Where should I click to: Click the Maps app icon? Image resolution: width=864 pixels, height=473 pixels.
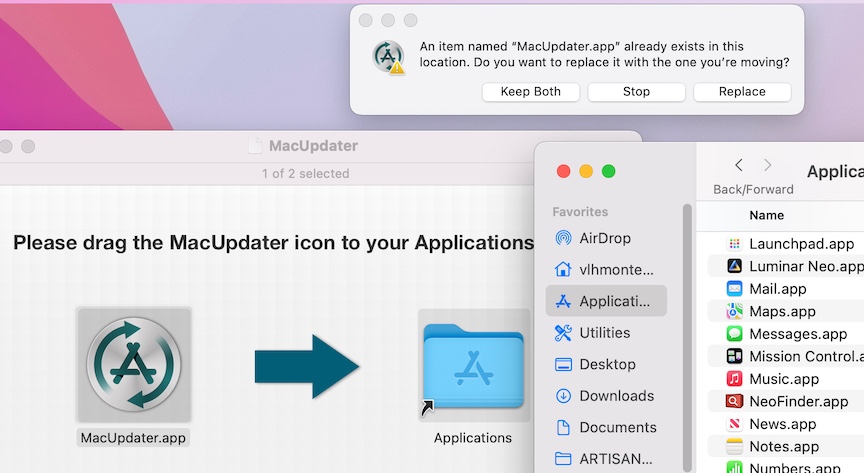click(x=734, y=311)
